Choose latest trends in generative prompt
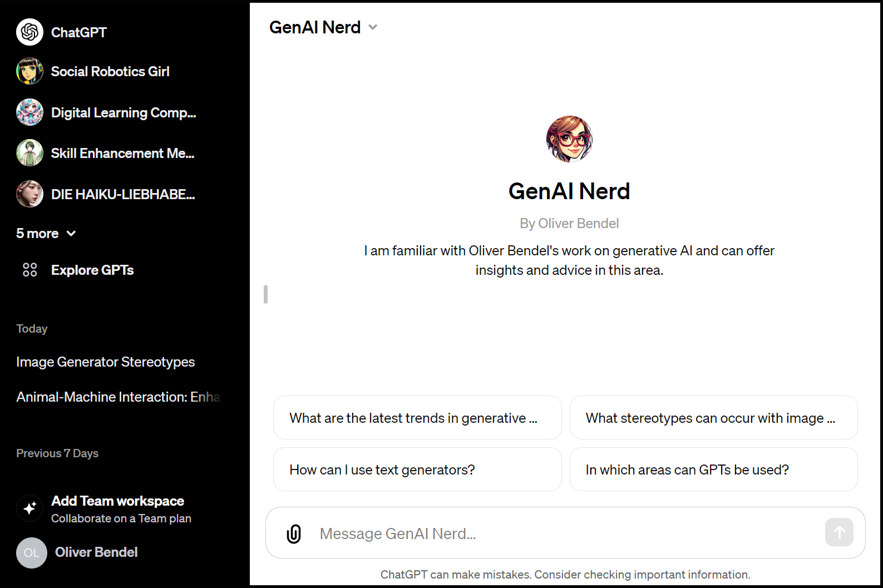883x588 pixels. [x=417, y=418]
